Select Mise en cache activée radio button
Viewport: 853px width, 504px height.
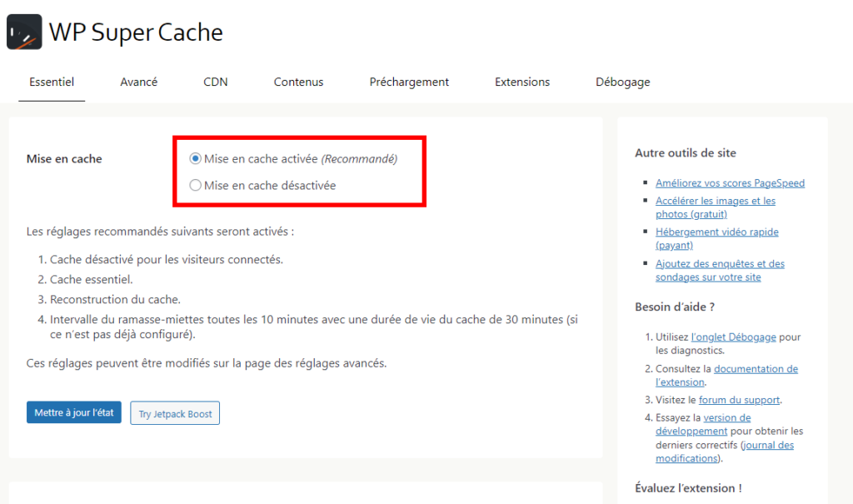point(195,158)
